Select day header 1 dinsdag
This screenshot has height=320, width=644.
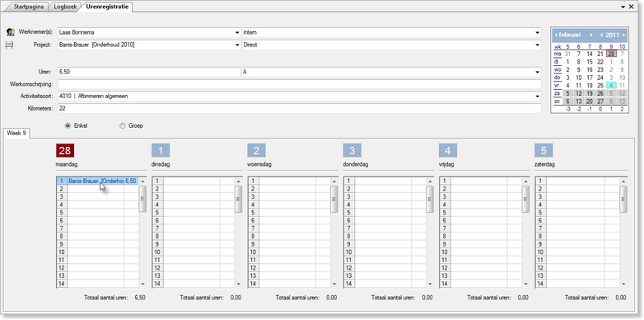point(161,151)
